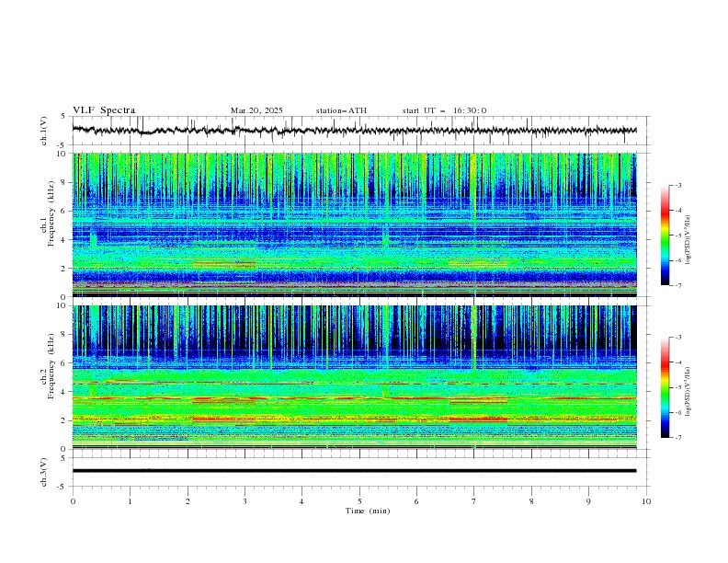Click the 'ch.3(V)' axis label
This screenshot has height=563, width=728.
tap(44, 472)
